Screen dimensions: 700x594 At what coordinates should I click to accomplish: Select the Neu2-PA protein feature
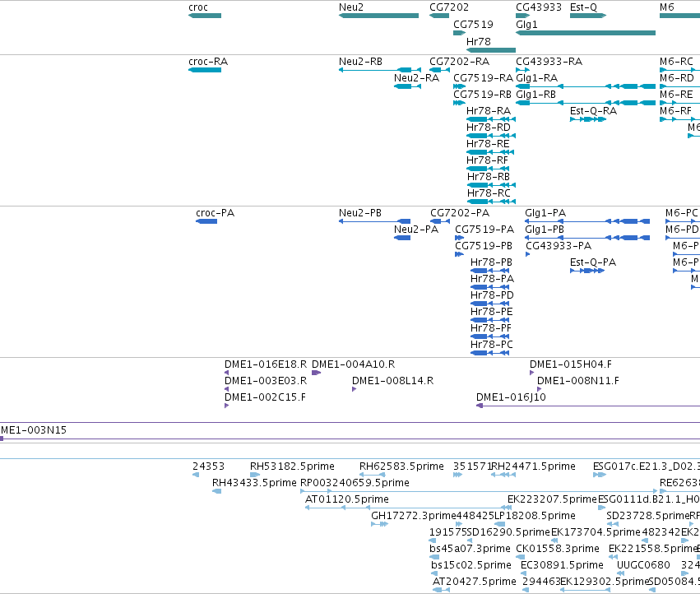(x=401, y=238)
